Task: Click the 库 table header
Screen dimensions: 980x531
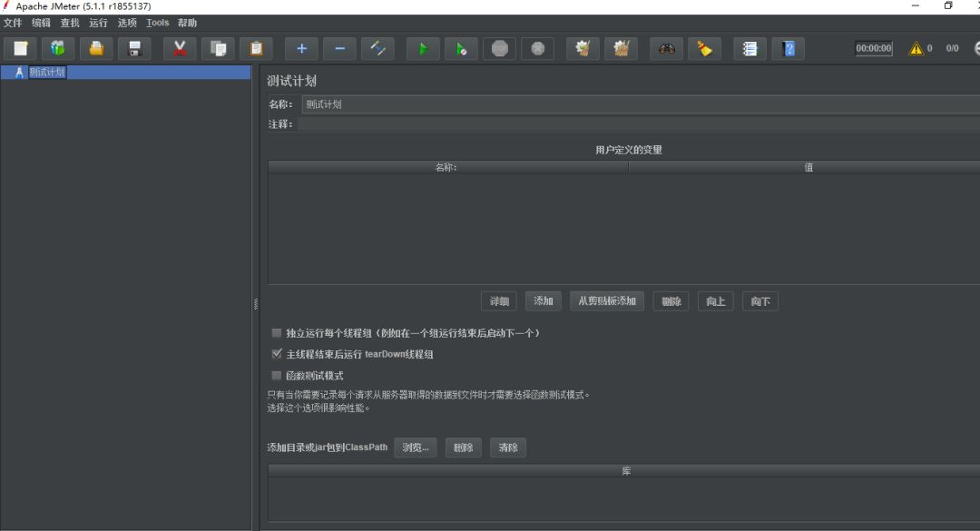Action: coord(624,471)
